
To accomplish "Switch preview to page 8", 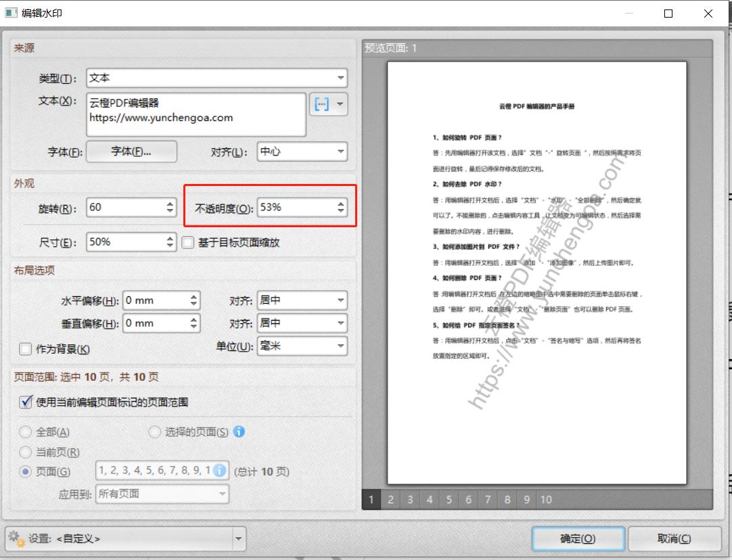I will coord(507,500).
